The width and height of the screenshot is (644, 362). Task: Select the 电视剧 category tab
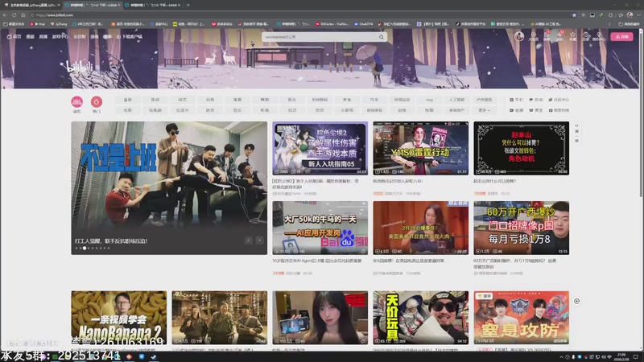155,110
